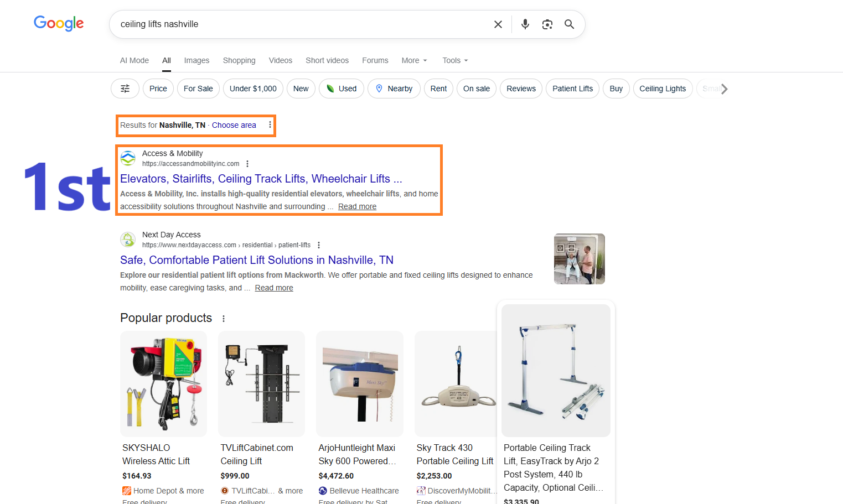Click TVLiftCabinet.com Ceiling Lift title
Screen dimensions: 843x504
coord(257,454)
